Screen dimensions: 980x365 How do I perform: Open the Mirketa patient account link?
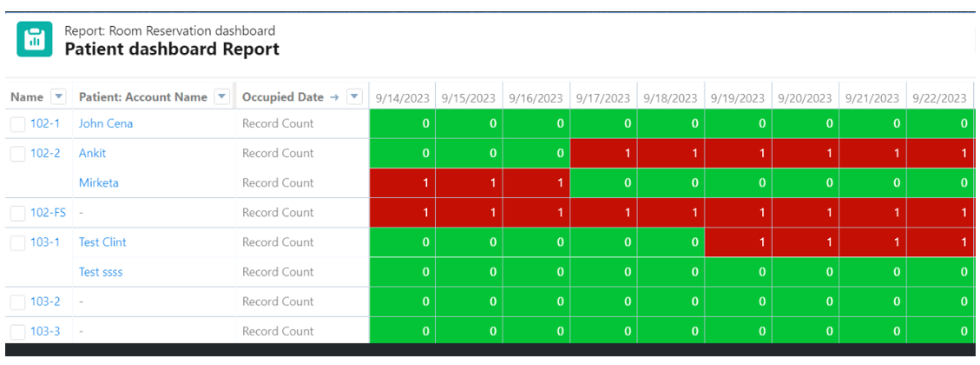pos(99,182)
